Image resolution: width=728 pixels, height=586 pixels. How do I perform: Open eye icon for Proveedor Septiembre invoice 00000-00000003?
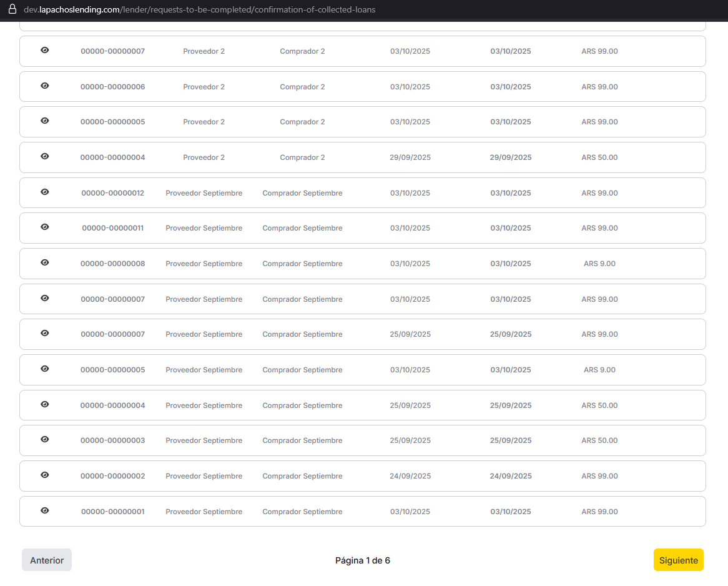(45, 440)
